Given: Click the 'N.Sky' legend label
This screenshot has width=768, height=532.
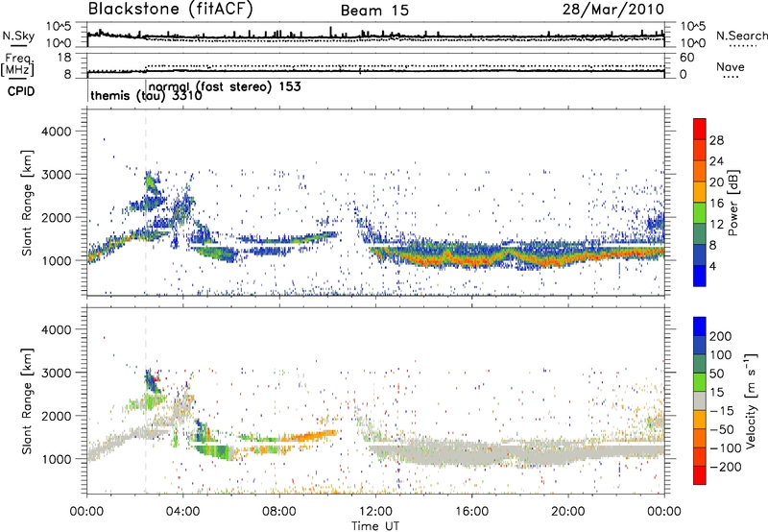Looking at the screenshot, I should [18, 36].
